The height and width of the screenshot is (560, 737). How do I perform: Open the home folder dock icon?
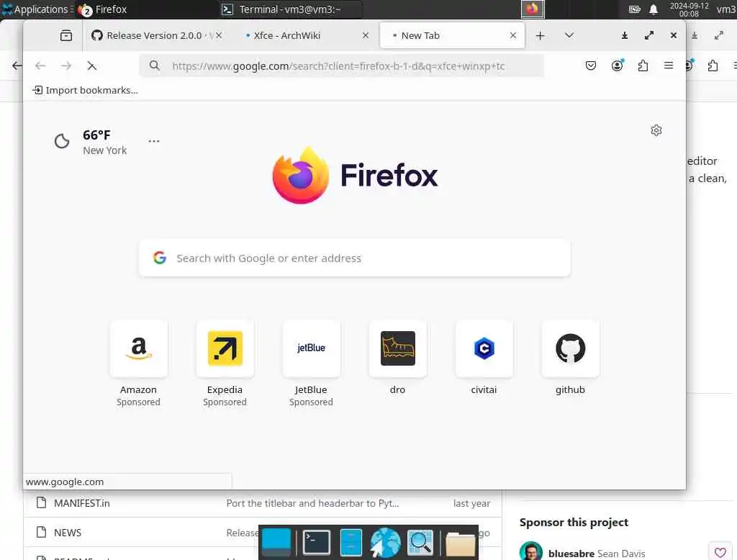coord(460,543)
